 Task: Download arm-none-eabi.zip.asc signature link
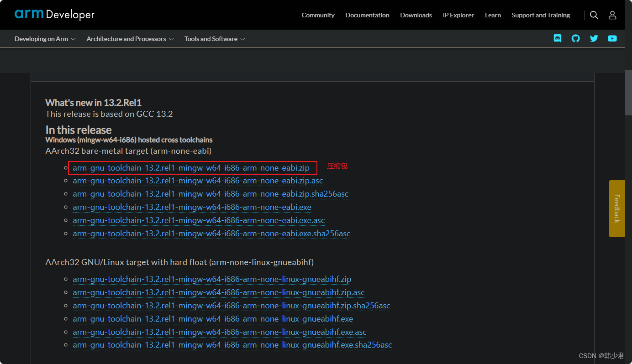click(x=198, y=181)
